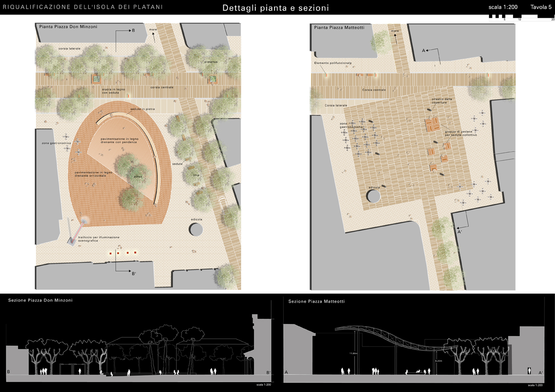Select the 'Elemento polifunzionale' label

click(333, 63)
